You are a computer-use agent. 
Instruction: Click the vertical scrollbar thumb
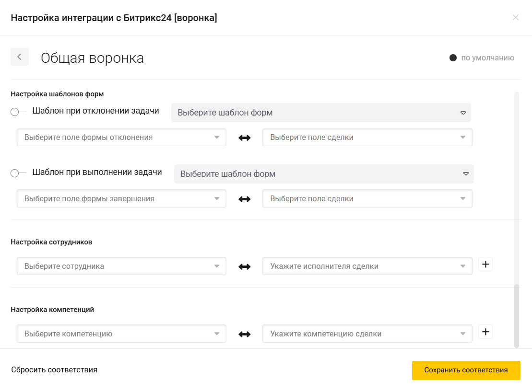point(517,316)
